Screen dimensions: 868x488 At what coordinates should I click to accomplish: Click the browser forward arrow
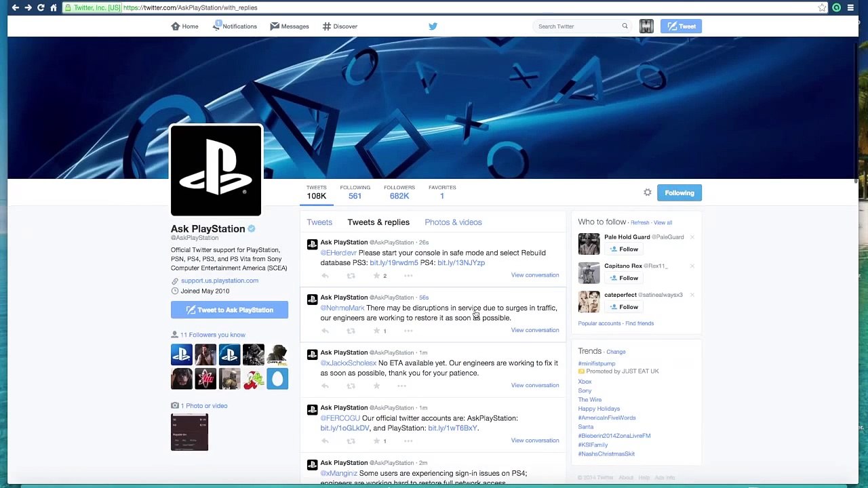tap(28, 7)
